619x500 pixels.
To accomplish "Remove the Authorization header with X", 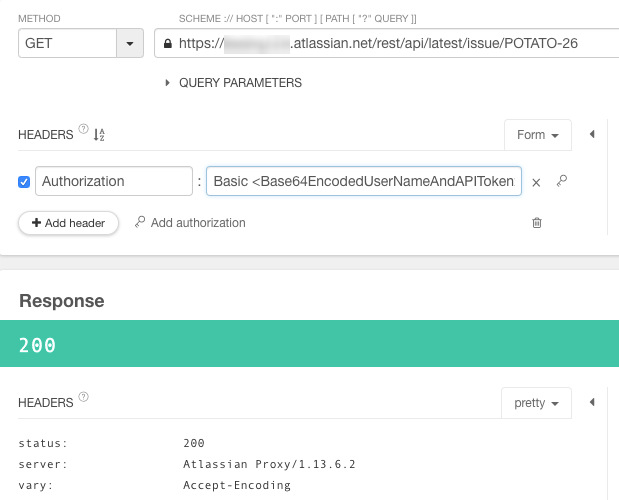I will click(x=536, y=183).
